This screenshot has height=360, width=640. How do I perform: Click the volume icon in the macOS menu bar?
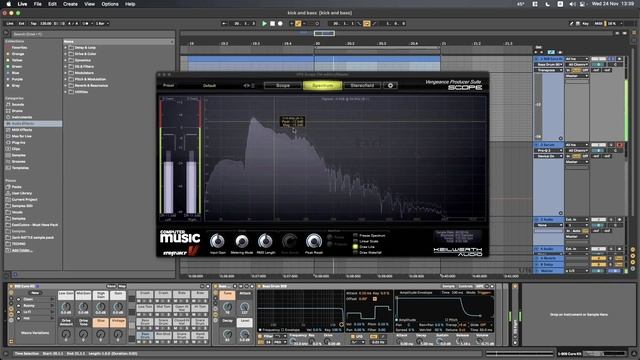[572, 4]
